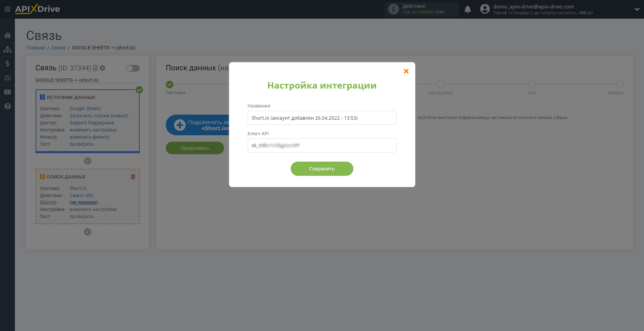This screenshot has height=331, width=644.
Task: Click the (не указано) access link
Action: [x=84, y=202]
